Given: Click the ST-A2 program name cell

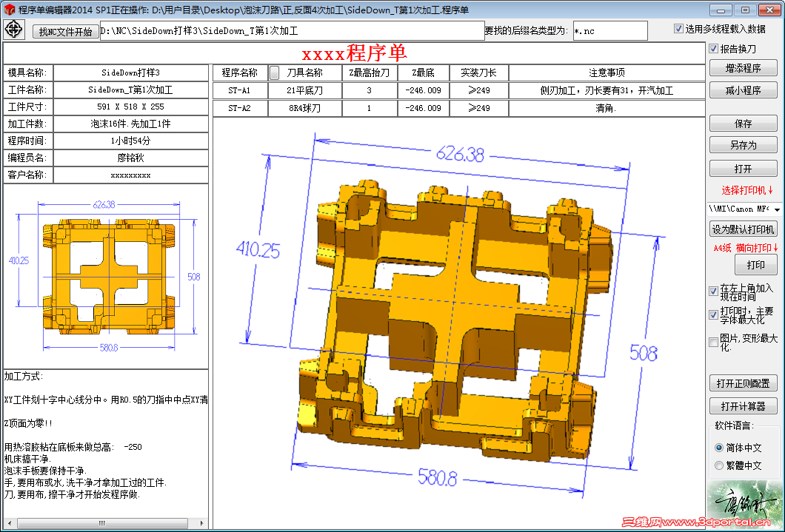Looking at the screenshot, I should click(x=240, y=108).
